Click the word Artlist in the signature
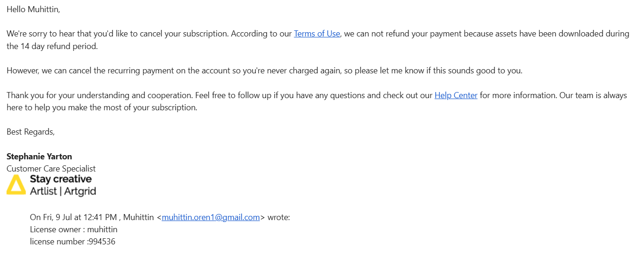Screen dimensions: 644x257 coord(43,191)
